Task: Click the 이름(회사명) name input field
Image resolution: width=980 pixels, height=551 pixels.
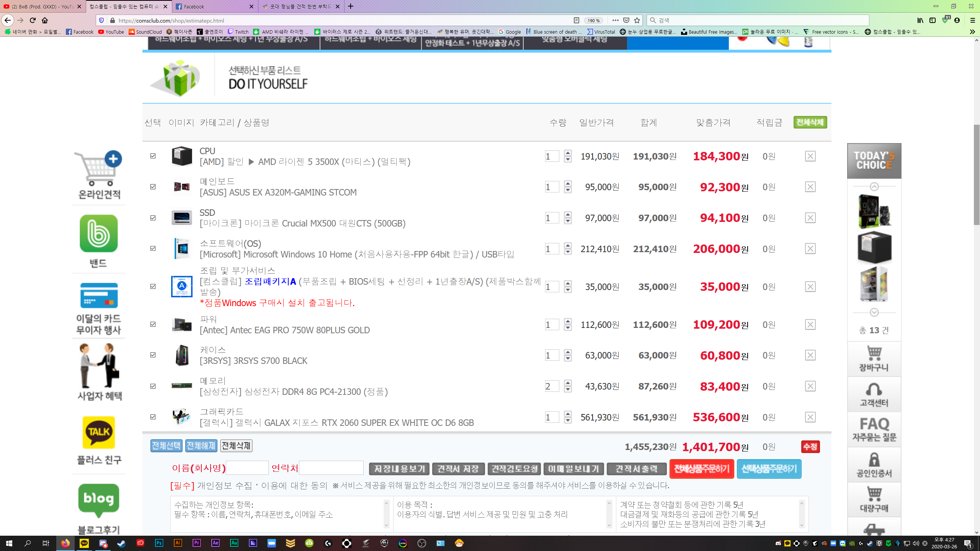Action: [x=247, y=468]
